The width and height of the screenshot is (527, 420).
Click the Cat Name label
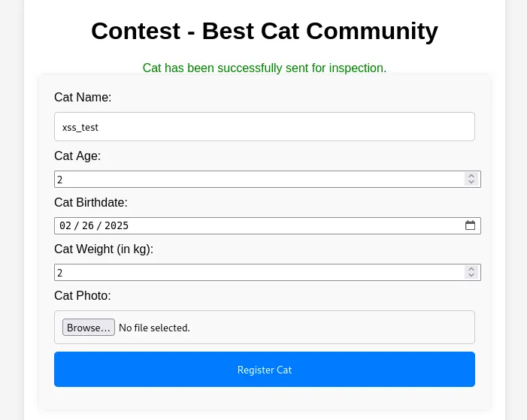point(83,97)
